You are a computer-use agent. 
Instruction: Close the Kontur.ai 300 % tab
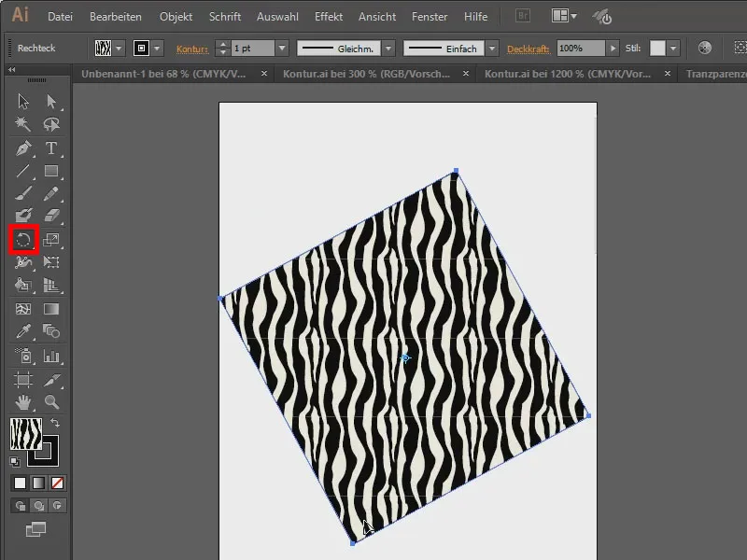point(466,74)
